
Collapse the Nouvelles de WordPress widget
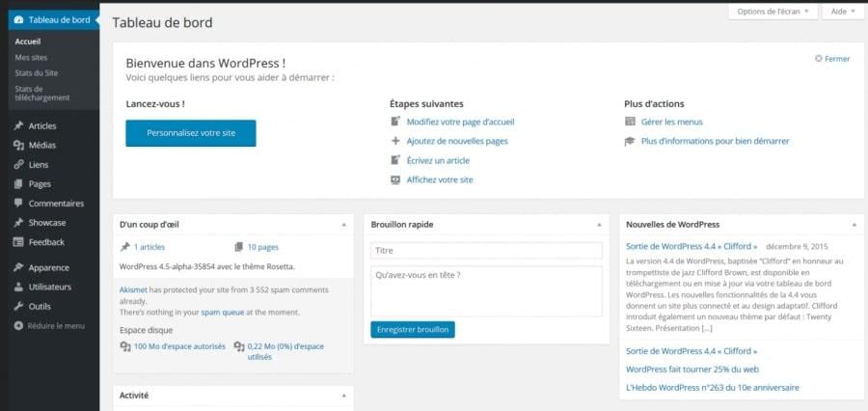point(854,225)
